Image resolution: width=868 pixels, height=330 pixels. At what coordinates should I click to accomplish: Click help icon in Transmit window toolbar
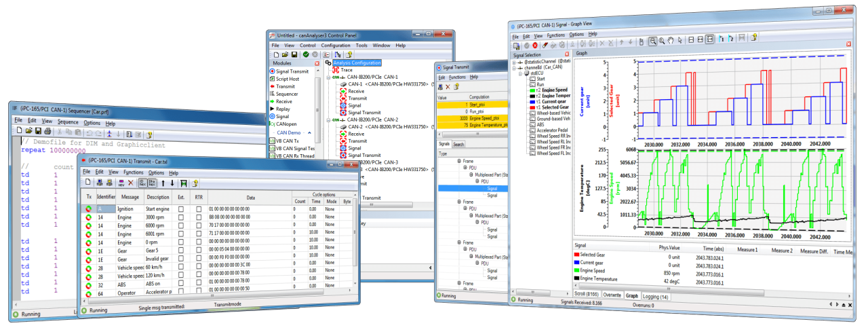coord(195,183)
